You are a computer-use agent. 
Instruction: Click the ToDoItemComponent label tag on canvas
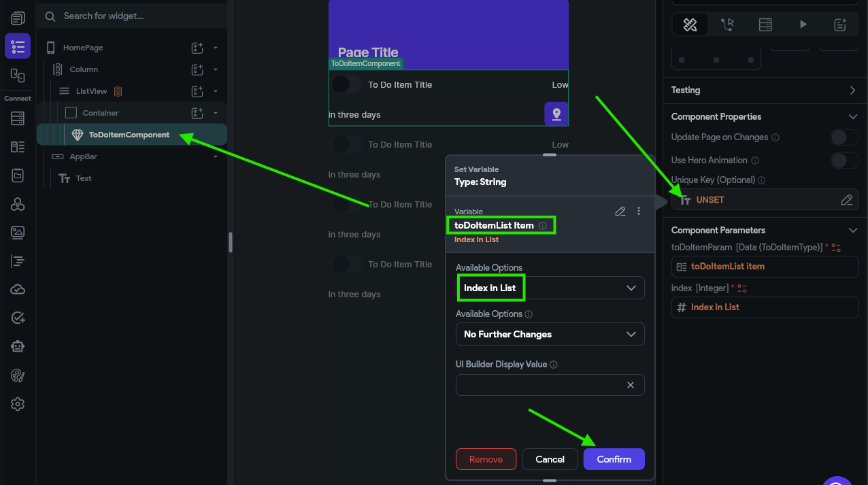pos(365,63)
